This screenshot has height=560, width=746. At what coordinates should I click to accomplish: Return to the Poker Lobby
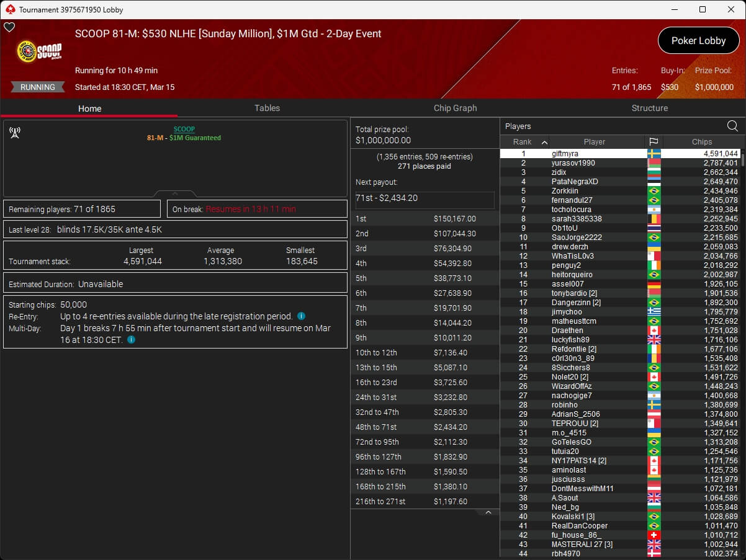coord(698,41)
